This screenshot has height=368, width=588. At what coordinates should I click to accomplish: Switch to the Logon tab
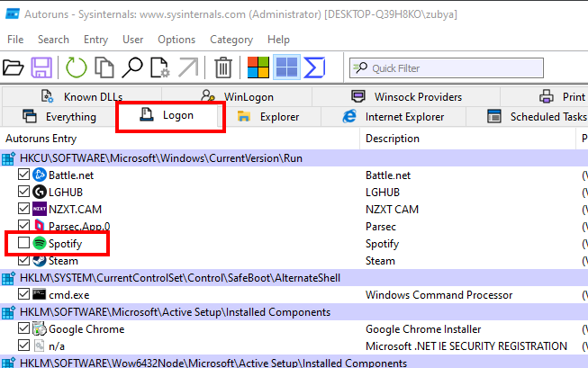(x=167, y=115)
